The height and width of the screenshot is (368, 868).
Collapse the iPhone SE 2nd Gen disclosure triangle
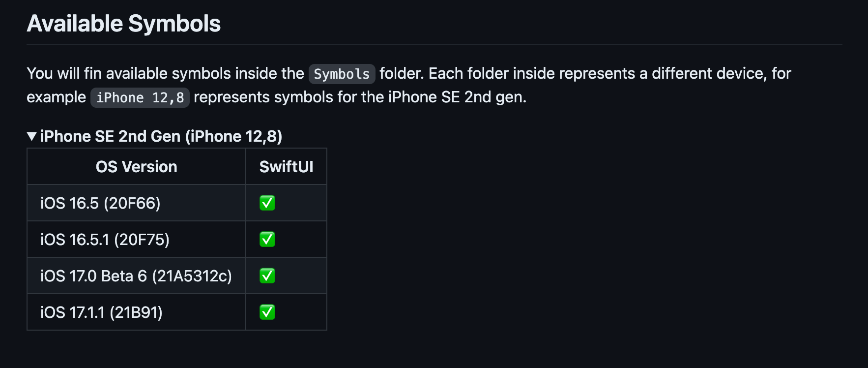point(32,136)
